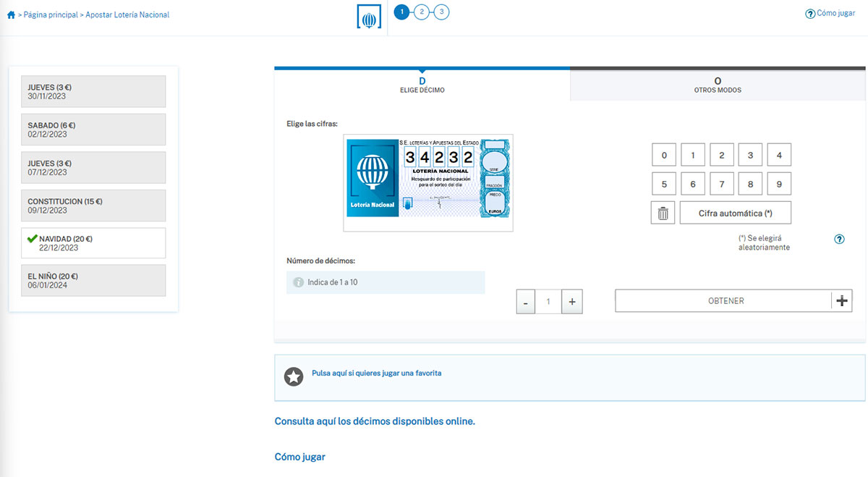Viewport: 868px width, 477px height.
Task: Increase the number of décimos with plus
Action: pyautogui.click(x=572, y=301)
